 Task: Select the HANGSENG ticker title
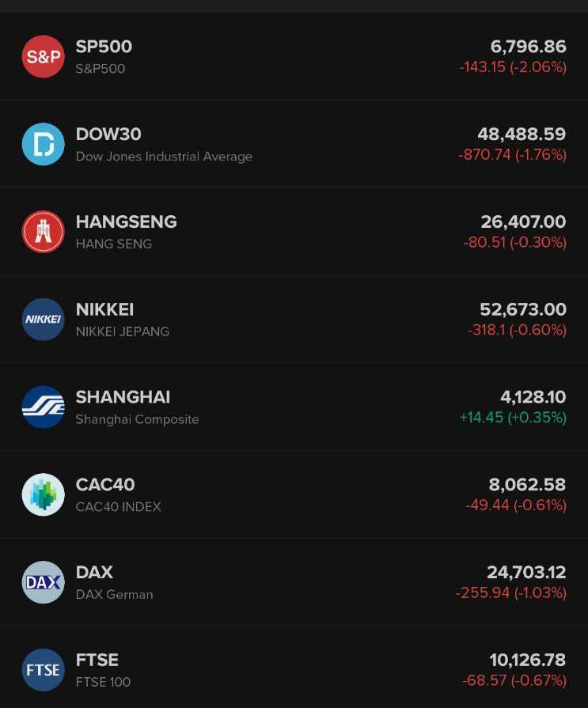(126, 222)
